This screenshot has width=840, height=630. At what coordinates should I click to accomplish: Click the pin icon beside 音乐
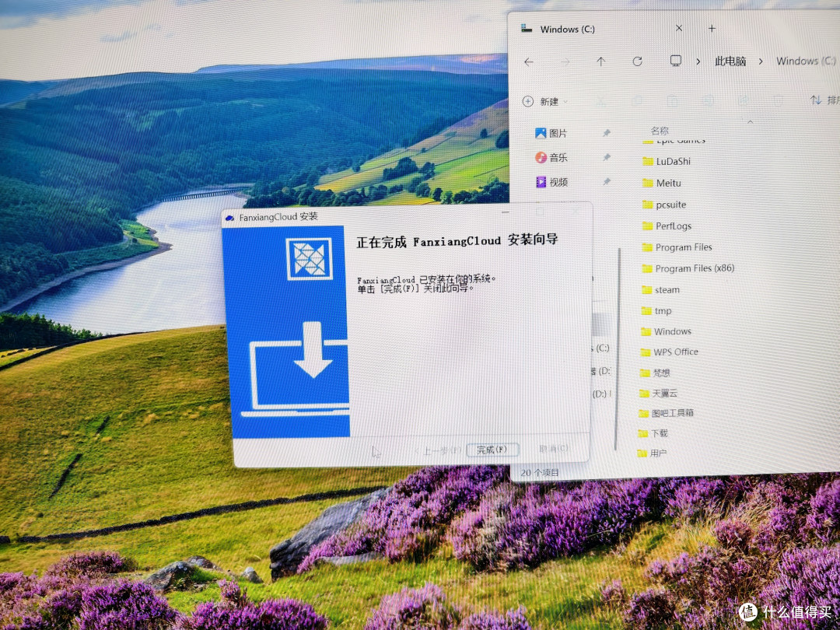coord(607,157)
